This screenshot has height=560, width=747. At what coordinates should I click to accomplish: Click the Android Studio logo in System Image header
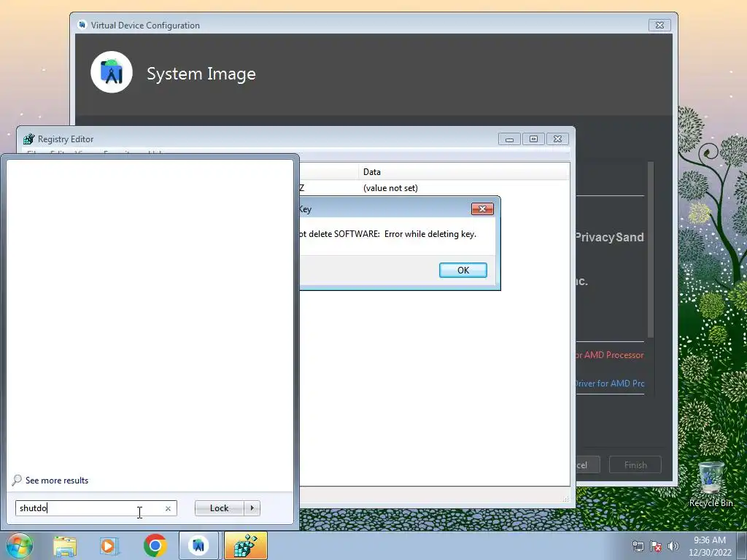pos(112,72)
